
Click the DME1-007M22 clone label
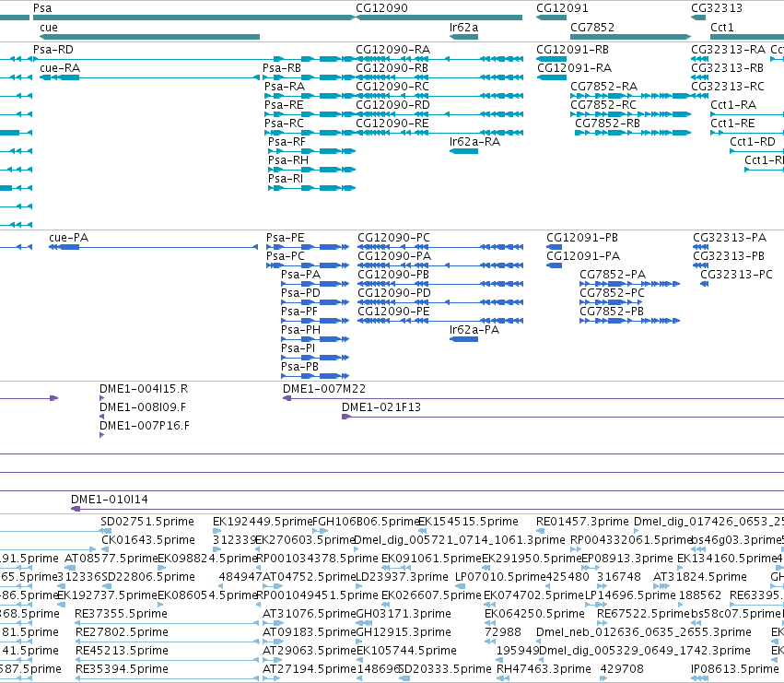coord(324,389)
